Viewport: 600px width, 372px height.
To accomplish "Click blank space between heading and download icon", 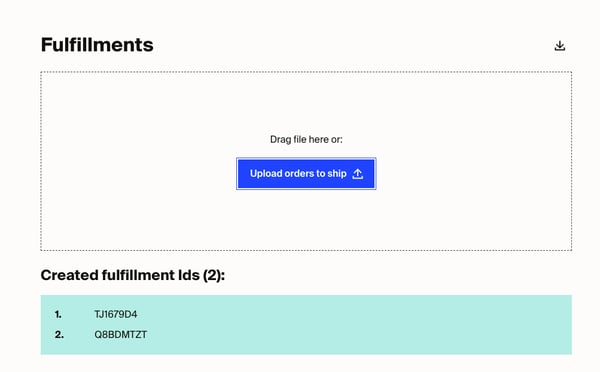I will tap(352, 45).
